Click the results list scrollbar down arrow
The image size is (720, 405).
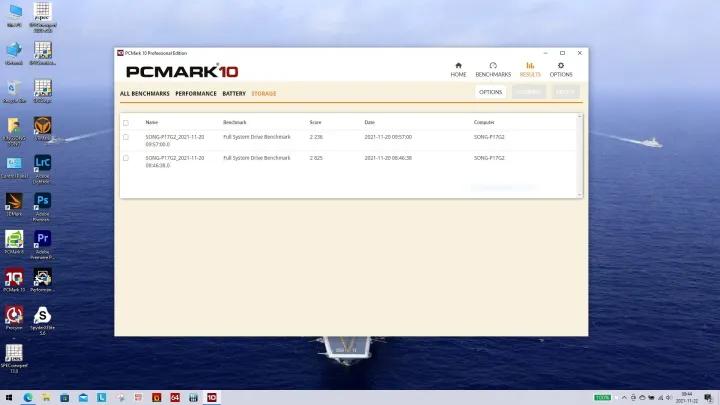579,195
